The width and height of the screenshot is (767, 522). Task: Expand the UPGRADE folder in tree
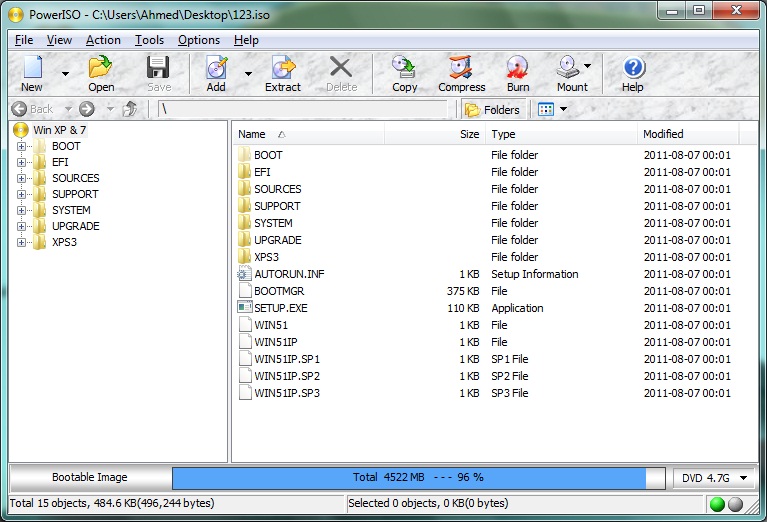pos(21,226)
